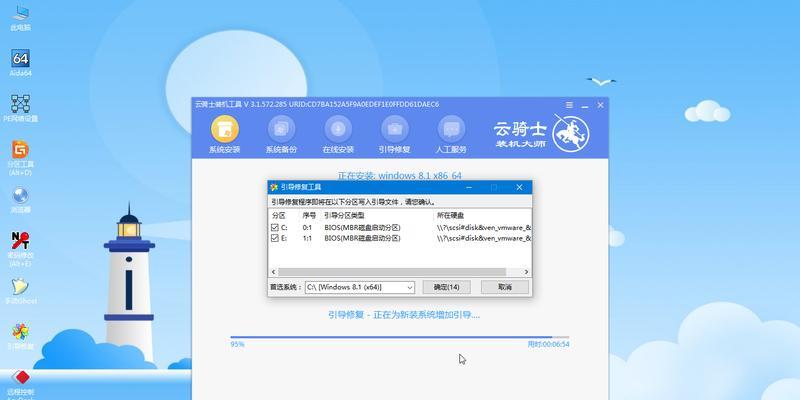800x400 pixels.
Task: Click the left arrow of horizontal scrollbar
Action: pos(273,272)
